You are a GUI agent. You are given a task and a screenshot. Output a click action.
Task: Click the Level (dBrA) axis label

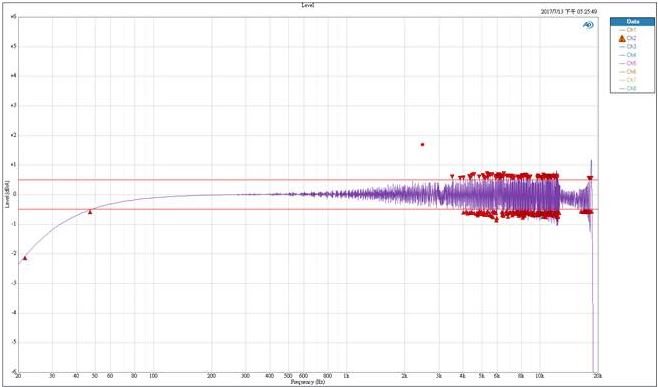point(7,194)
